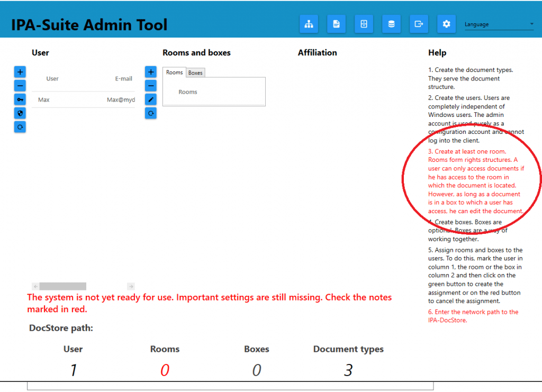Open the Language dropdown
542x392 pixels.
(499, 24)
